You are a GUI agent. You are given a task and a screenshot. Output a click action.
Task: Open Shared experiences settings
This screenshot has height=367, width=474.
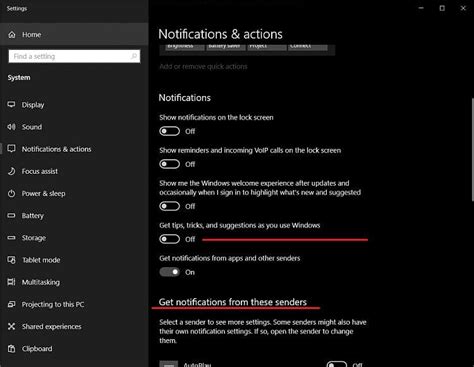pyautogui.click(x=74, y=326)
